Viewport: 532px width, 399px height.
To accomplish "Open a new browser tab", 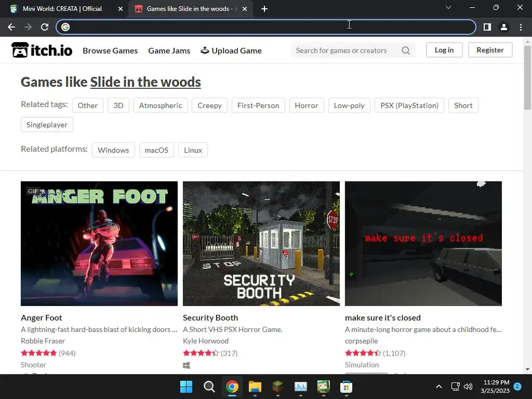I will (264, 9).
